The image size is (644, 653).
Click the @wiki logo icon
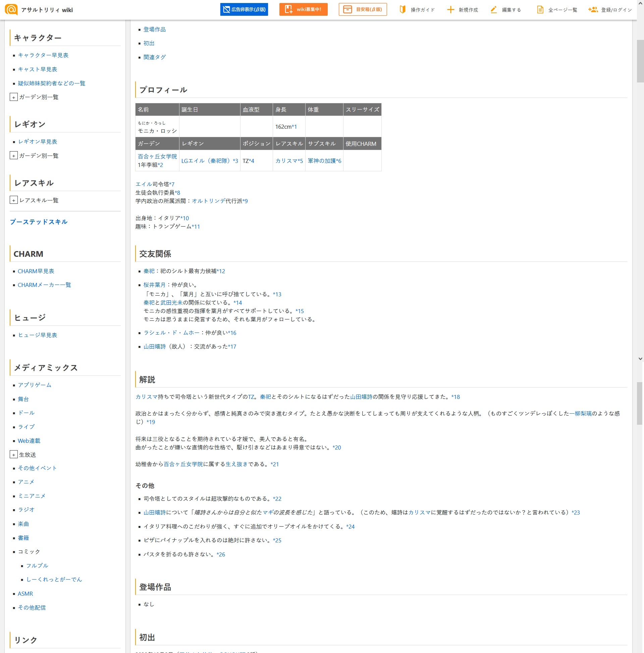[11, 9]
